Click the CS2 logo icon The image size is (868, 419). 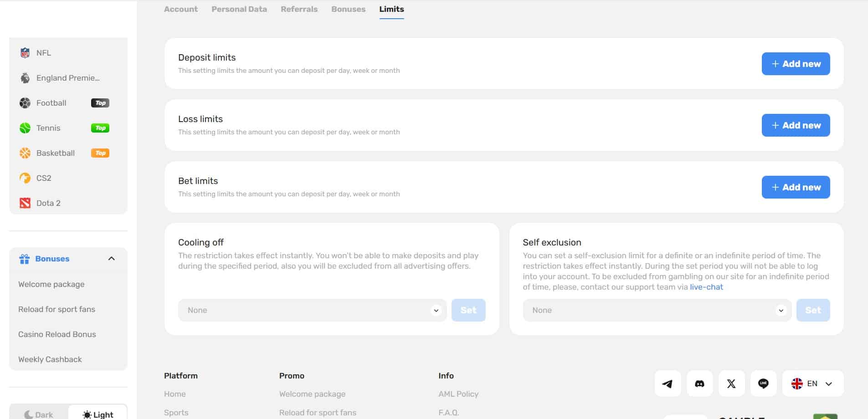(x=25, y=178)
